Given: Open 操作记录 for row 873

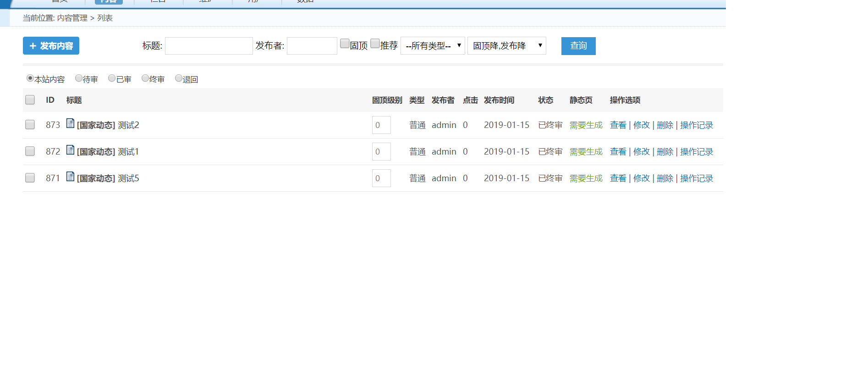Looking at the screenshot, I should coord(697,125).
